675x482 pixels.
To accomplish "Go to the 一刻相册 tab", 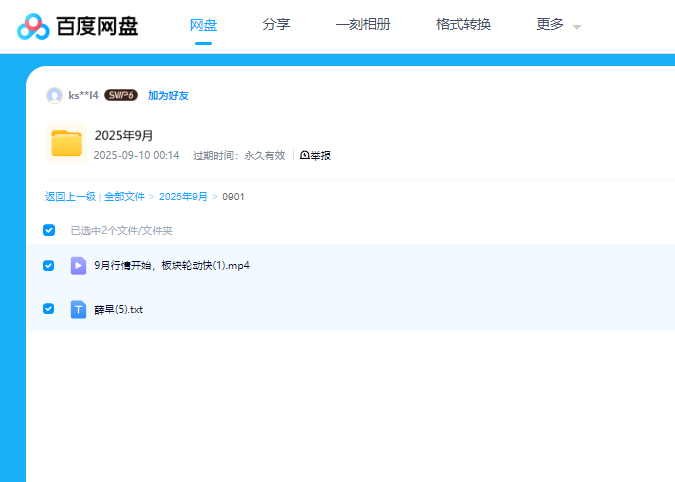I will pyautogui.click(x=363, y=24).
